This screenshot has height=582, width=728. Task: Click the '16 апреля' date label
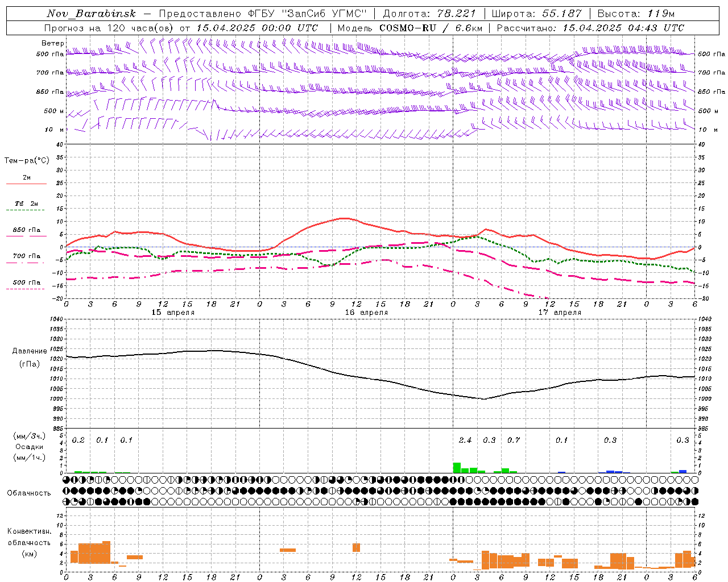(366, 313)
